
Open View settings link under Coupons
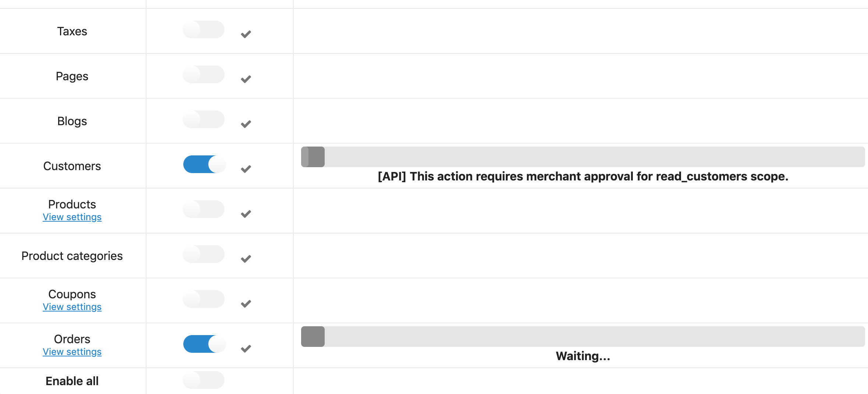point(72,307)
